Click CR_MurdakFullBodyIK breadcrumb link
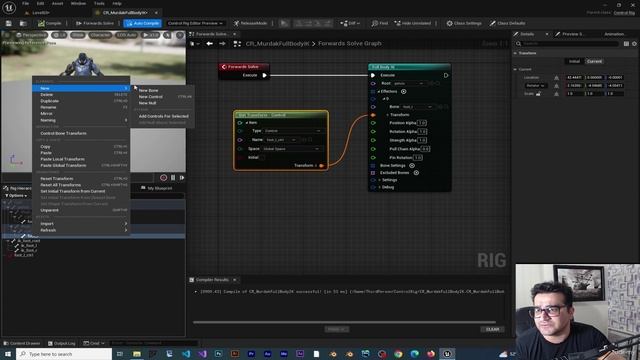The image size is (640, 360). pos(277,43)
